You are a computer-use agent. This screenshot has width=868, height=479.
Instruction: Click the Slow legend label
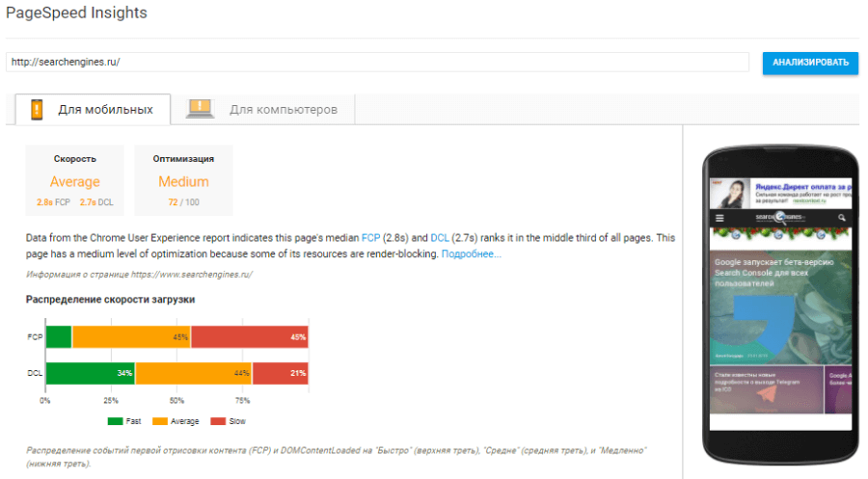(x=237, y=421)
